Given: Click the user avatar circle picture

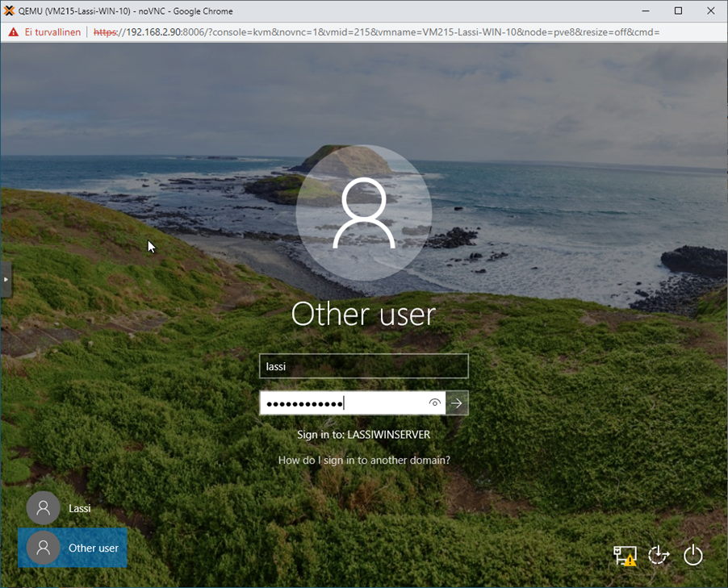Looking at the screenshot, I should tap(364, 213).
